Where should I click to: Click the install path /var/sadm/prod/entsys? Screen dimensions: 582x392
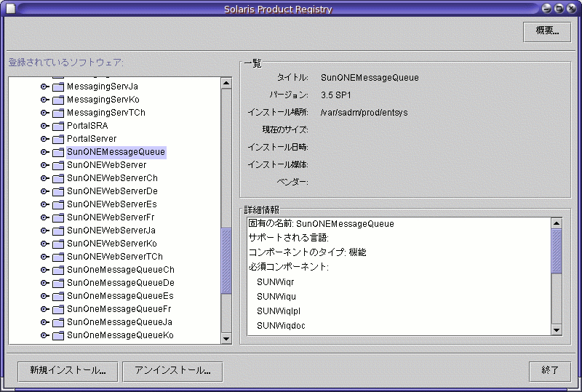coord(364,113)
